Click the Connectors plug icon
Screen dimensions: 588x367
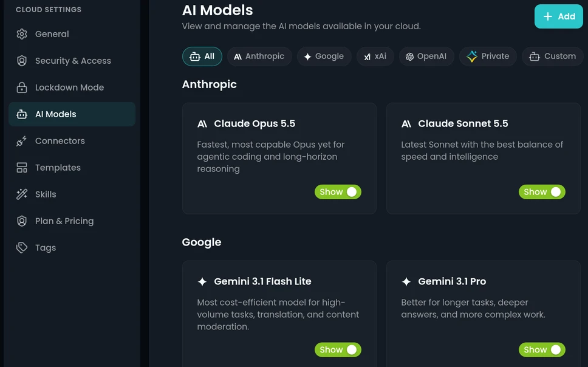pos(22,141)
